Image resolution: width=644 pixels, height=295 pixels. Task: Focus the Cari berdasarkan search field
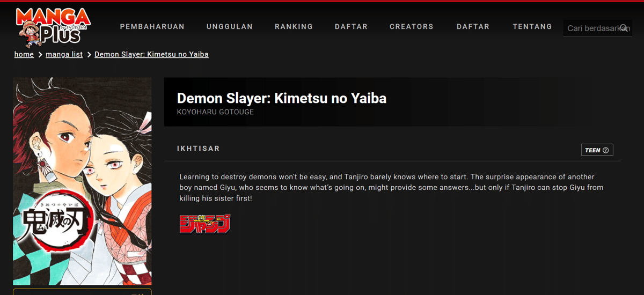pos(597,28)
